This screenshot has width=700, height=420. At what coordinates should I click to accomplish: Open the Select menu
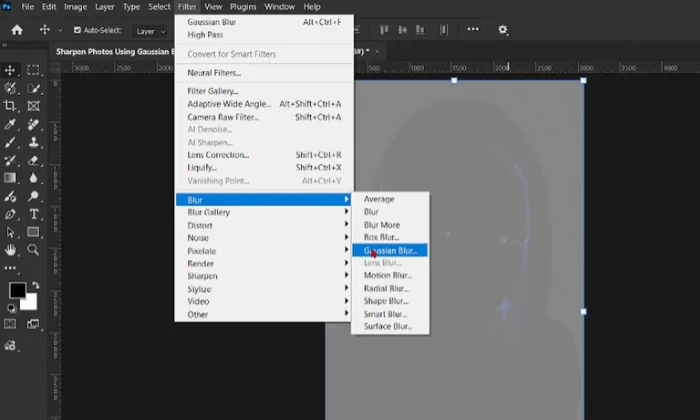[159, 7]
